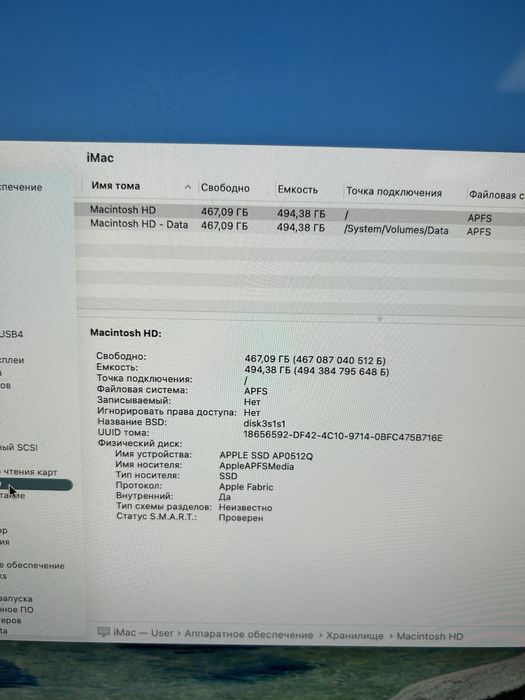Click the APPLE SSD AP0512Q device name
The width and height of the screenshot is (525, 700).
click(266, 455)
